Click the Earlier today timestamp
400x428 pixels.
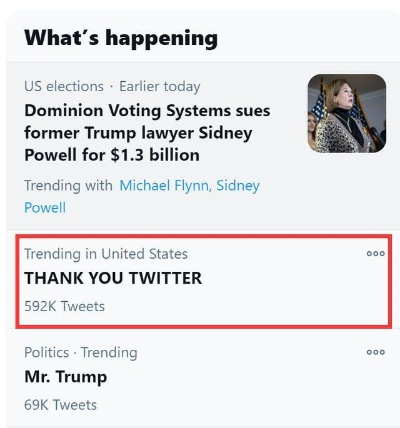click(160, 87)
